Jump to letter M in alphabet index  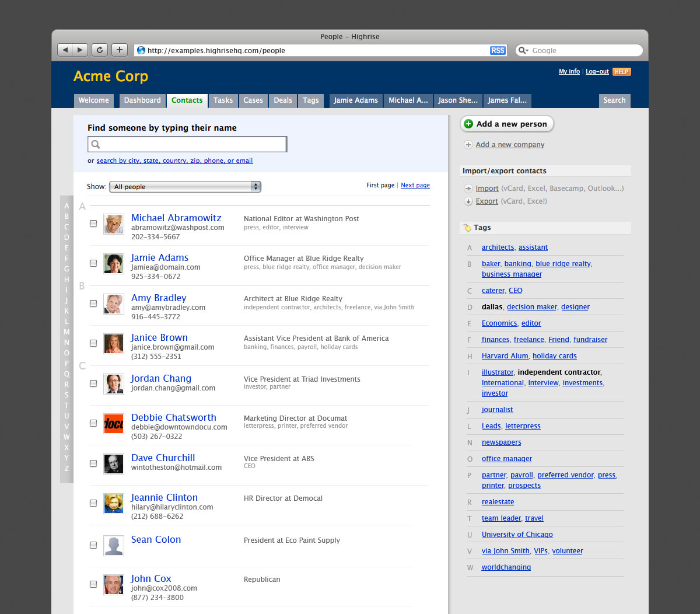click(x=66, y=332)
